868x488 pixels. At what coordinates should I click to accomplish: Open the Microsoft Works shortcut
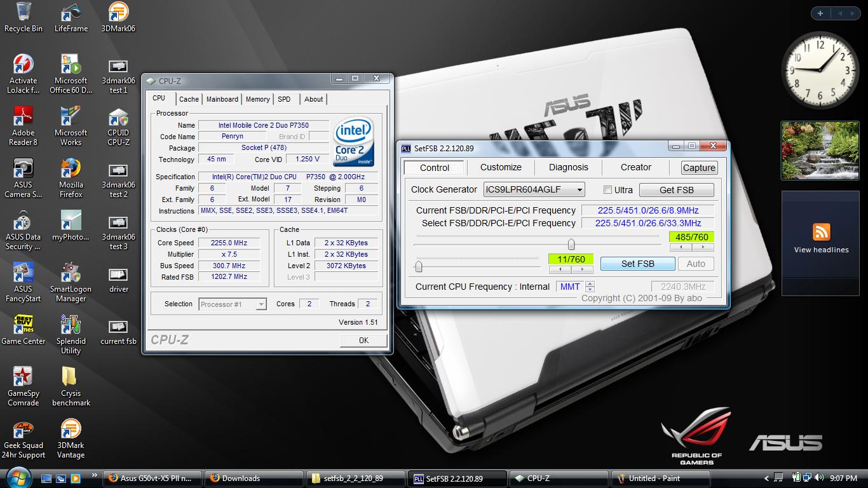[x=71, y=126]
